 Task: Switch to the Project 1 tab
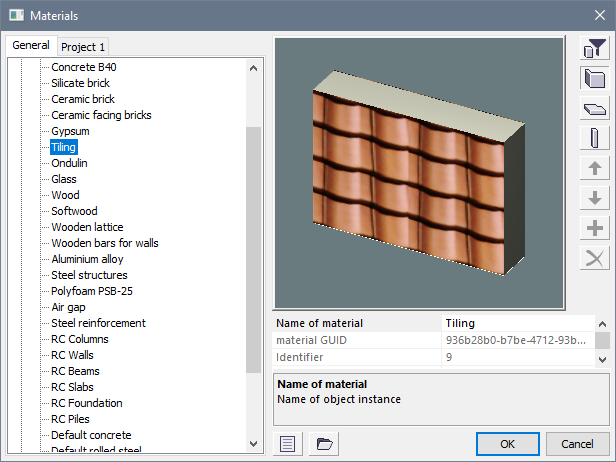84,47
